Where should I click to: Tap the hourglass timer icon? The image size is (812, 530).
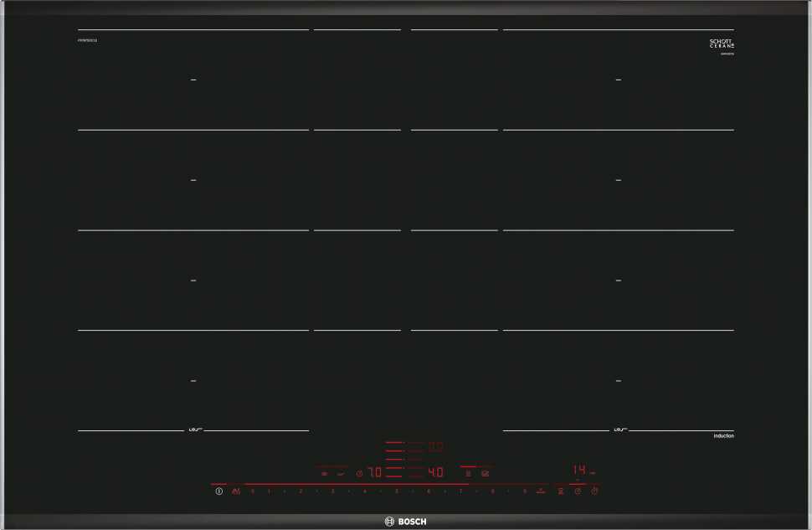[x=561, y=491]
